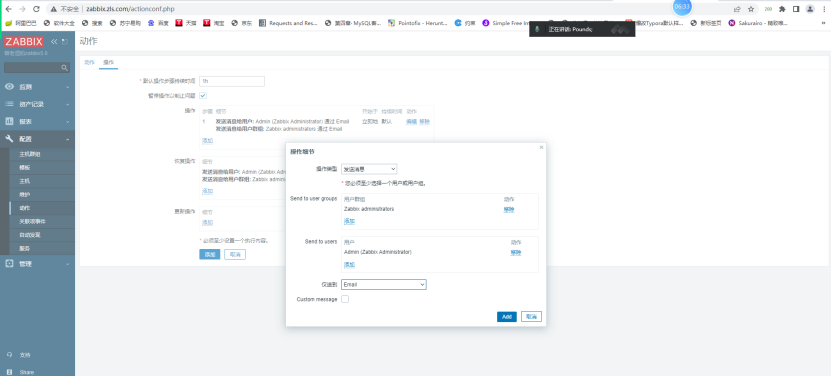The image size is (831, 377).
Task: Click the blue 添加 button on form
Action: [209, 255]
